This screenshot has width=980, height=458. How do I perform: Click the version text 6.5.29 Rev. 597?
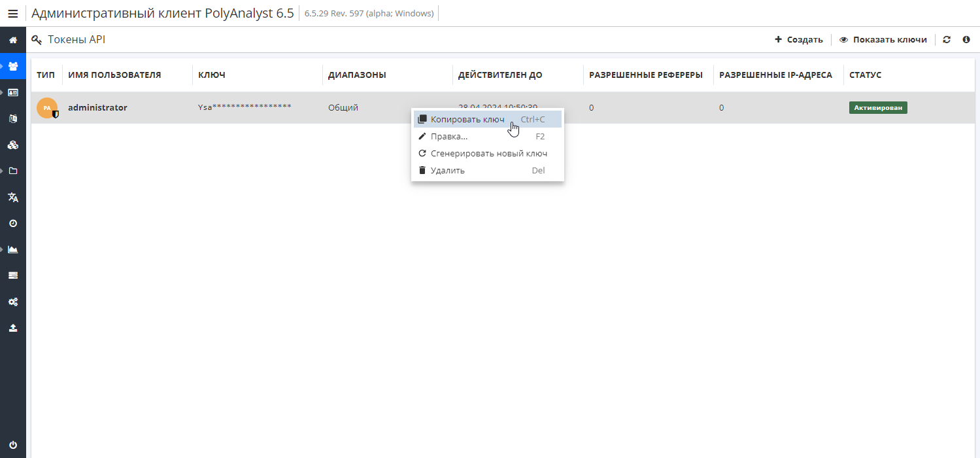[x=369, y=14]
